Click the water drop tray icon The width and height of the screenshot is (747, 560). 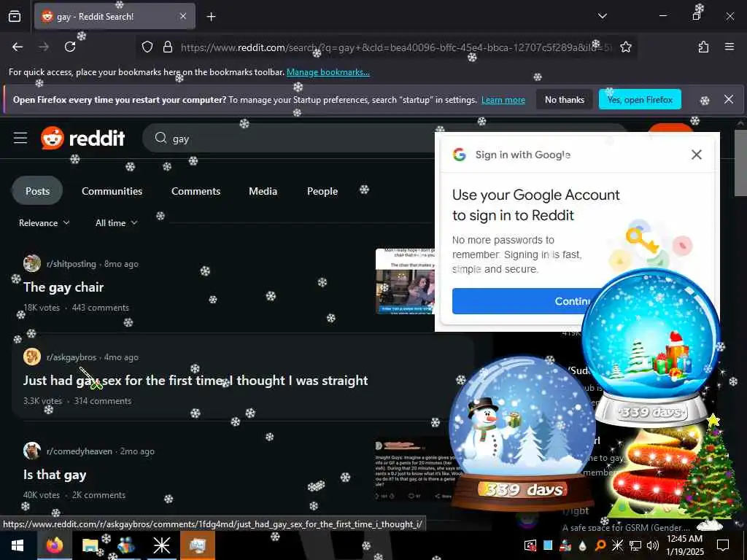[583, 545]
